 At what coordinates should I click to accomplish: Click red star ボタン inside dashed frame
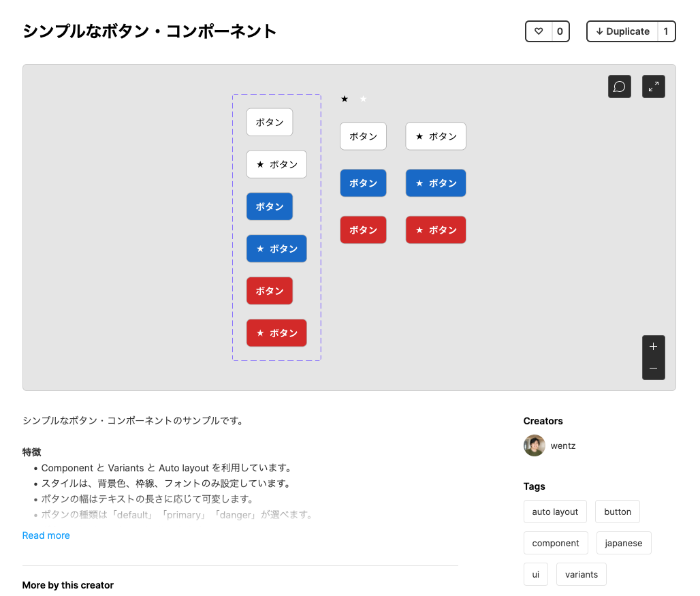[276, 333]
